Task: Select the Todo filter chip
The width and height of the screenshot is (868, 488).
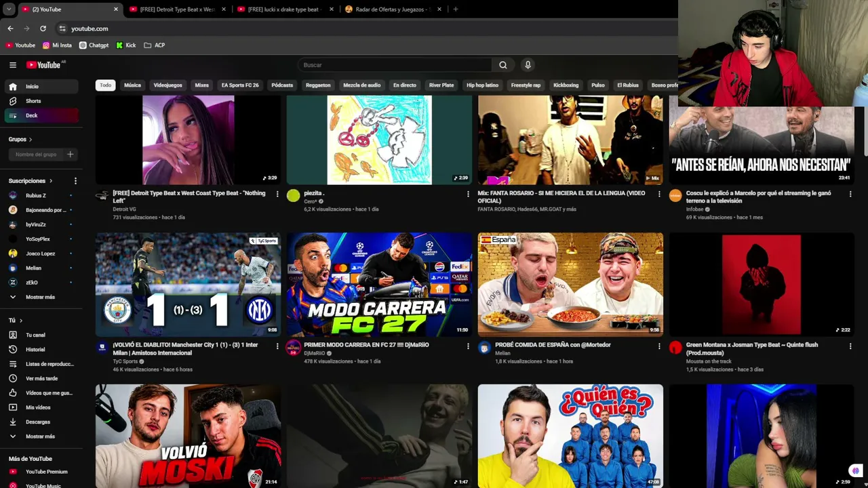Action: click(106, 85)
